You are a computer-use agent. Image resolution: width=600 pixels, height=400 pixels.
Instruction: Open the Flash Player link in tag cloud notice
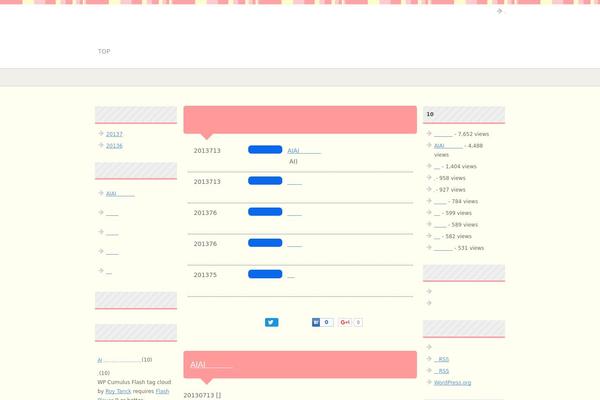[x=162, y=391]
